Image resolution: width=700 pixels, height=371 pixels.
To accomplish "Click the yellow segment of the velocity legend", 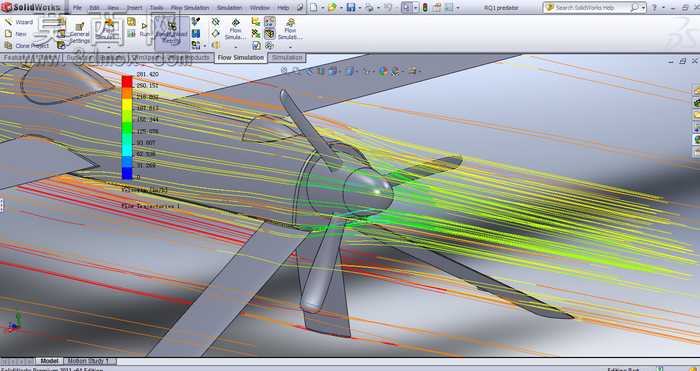I will click(x=127, y=104).
